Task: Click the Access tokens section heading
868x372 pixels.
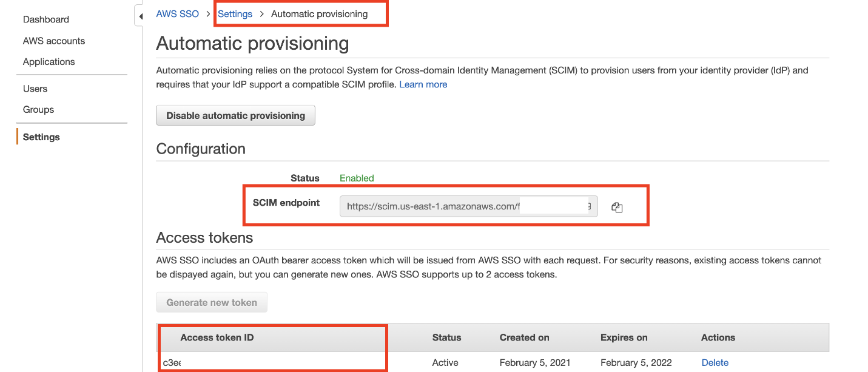Action: (205, 237)
